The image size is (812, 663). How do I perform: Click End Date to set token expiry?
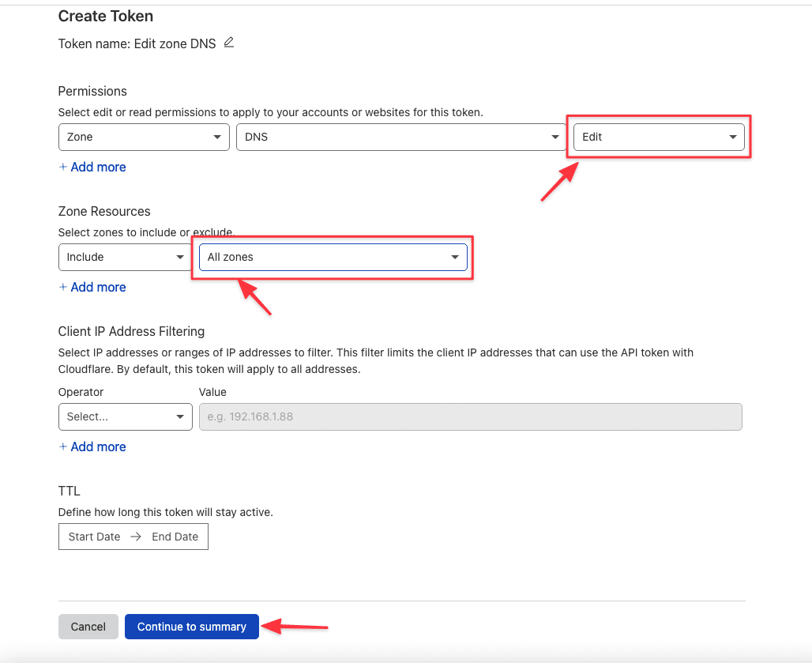(175, 537)
